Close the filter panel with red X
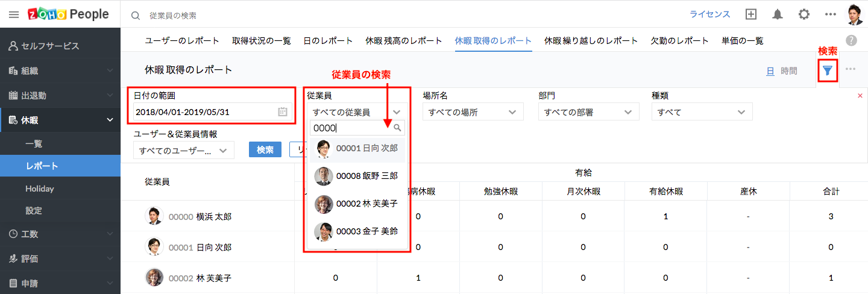The height and width of the screenshot is (294, 868). tap(860, 96)
